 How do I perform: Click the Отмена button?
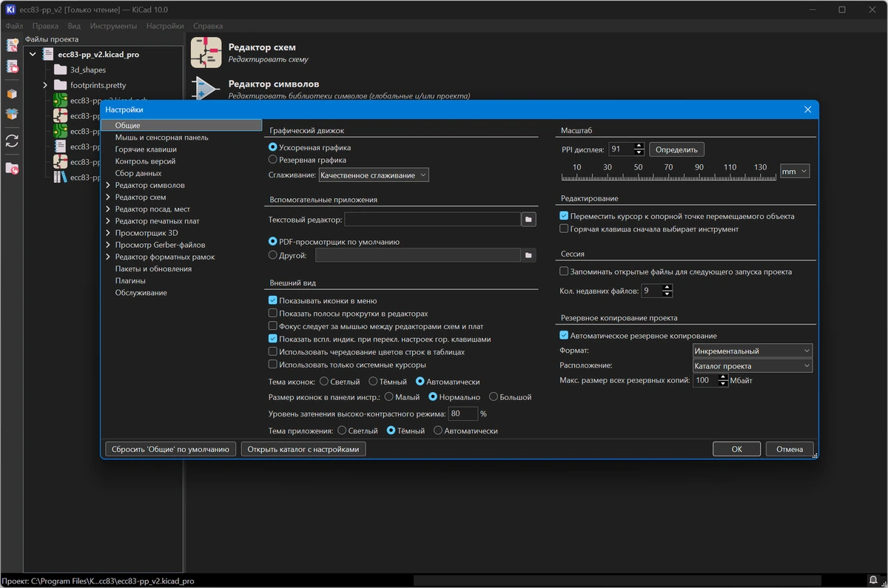[790, 449]
